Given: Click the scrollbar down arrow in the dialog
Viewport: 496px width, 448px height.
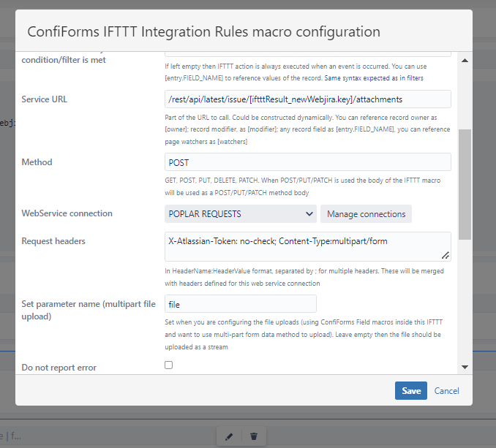Looking at the screenshot, I should tap(465, 367).
